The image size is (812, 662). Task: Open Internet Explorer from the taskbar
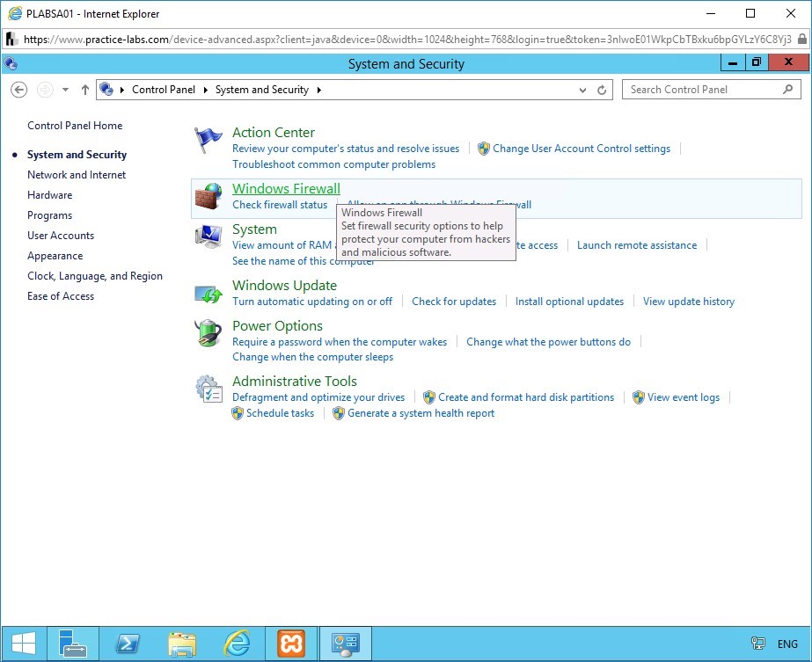(237, 644)
